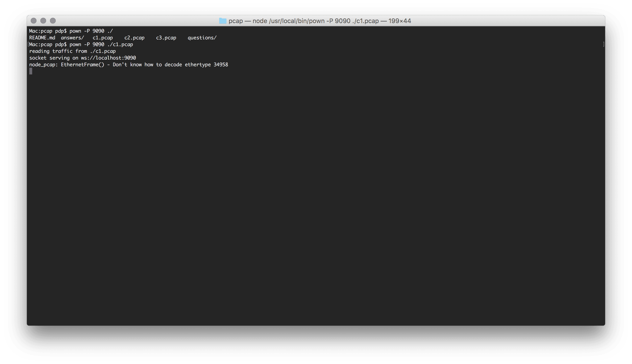Click the 'c3.pcap' file name
The image size is (632, 364).
(x=166, y=38)
